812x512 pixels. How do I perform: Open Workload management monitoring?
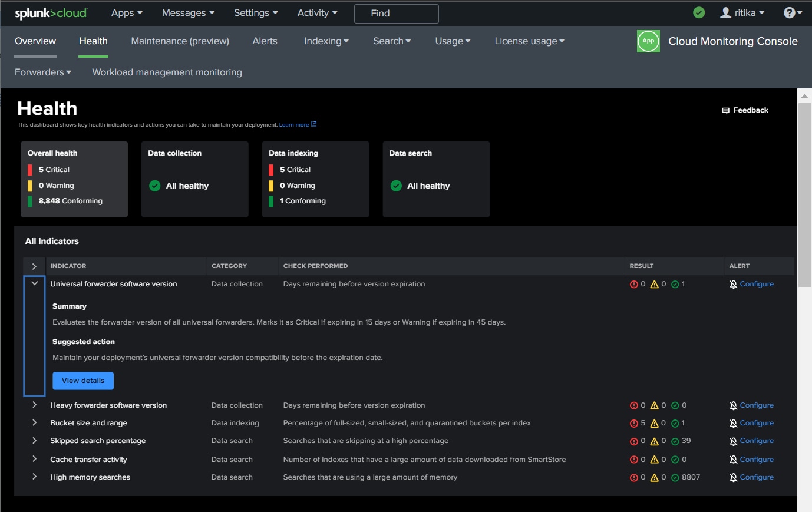(x=167, y=72)
